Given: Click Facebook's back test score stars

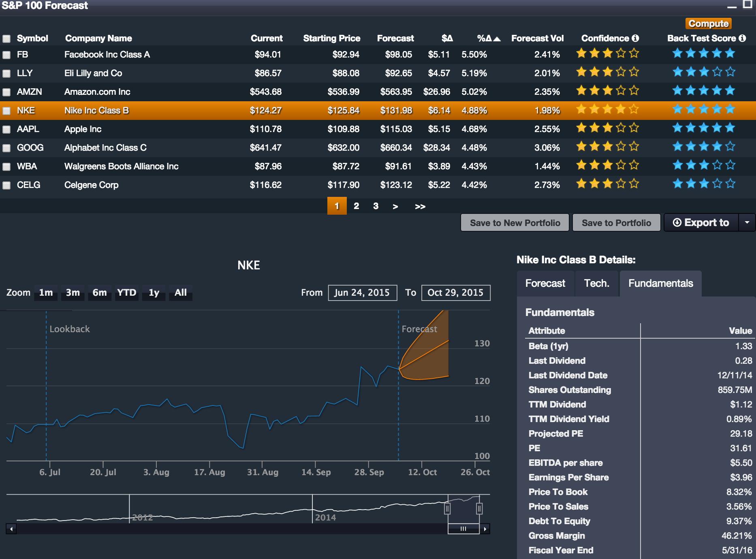Looking at the screenshot, I should pos(703,53).
